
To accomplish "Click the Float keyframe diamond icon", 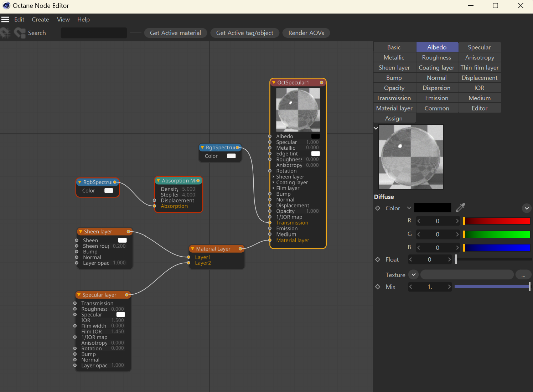I will [378, 259].
